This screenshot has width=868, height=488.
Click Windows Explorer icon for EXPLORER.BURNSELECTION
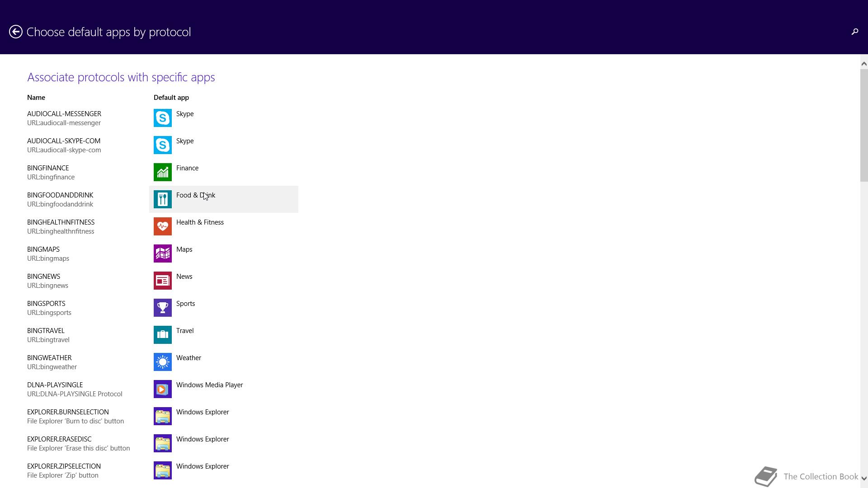click(163, 416)
